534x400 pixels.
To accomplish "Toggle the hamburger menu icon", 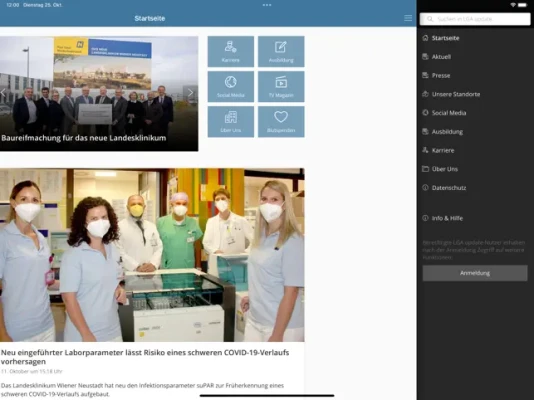I will [408, 18].
